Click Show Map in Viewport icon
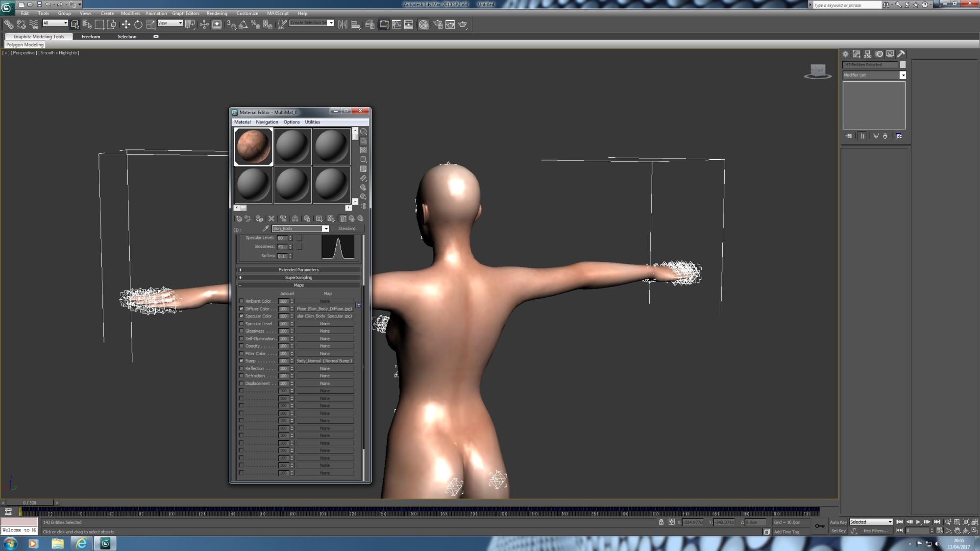This screenshot has height=551, width=980. pyautogui.click(x=331, y=218)
